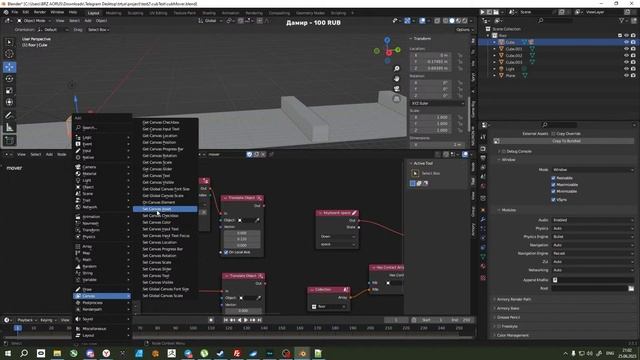Screen dimensions: 640x360
Task: Toggle Minimizable checkbox
Action: [x=553, y=191]
